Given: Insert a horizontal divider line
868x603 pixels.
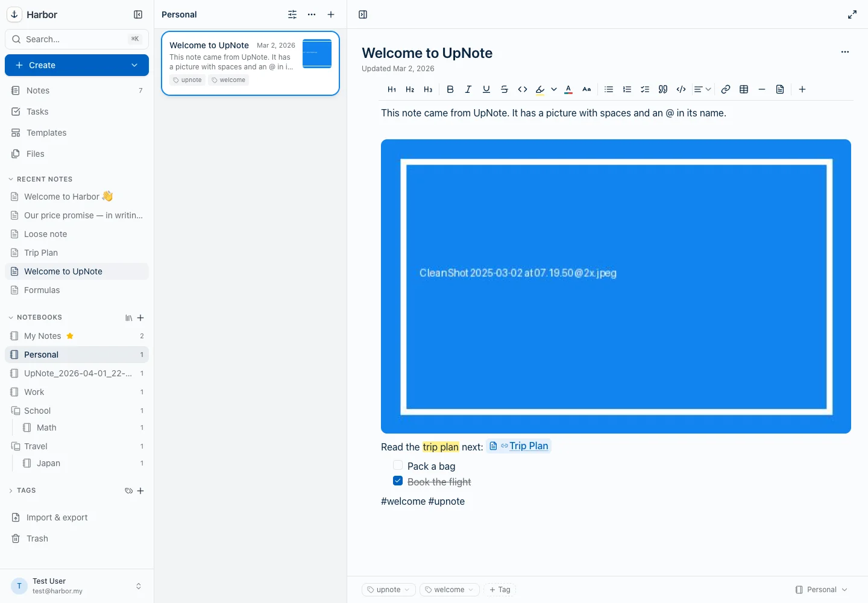Looking at the screenshot, I should point(762,89).
